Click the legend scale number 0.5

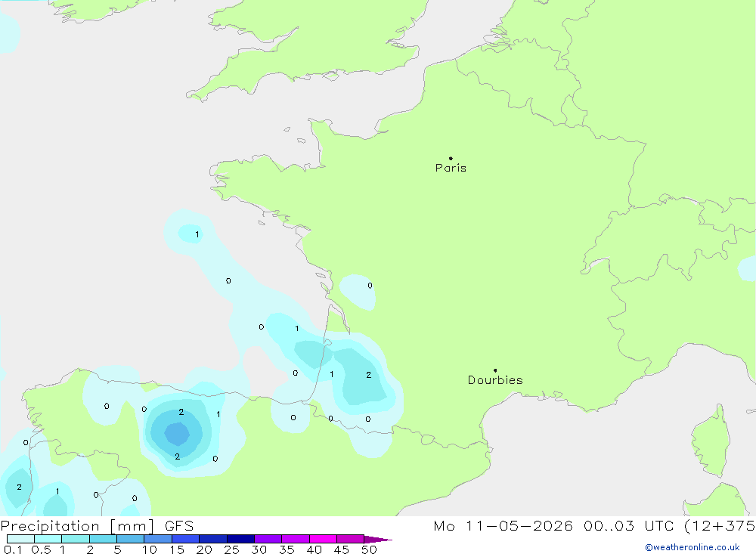click(x=41, y=549)
